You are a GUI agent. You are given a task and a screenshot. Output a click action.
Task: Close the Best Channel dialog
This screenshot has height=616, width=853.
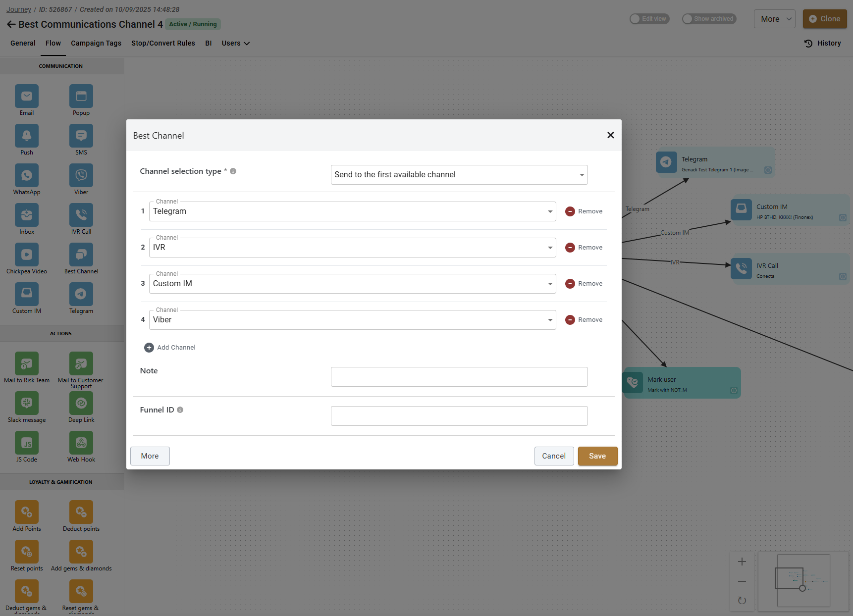(x=610, y=135)
